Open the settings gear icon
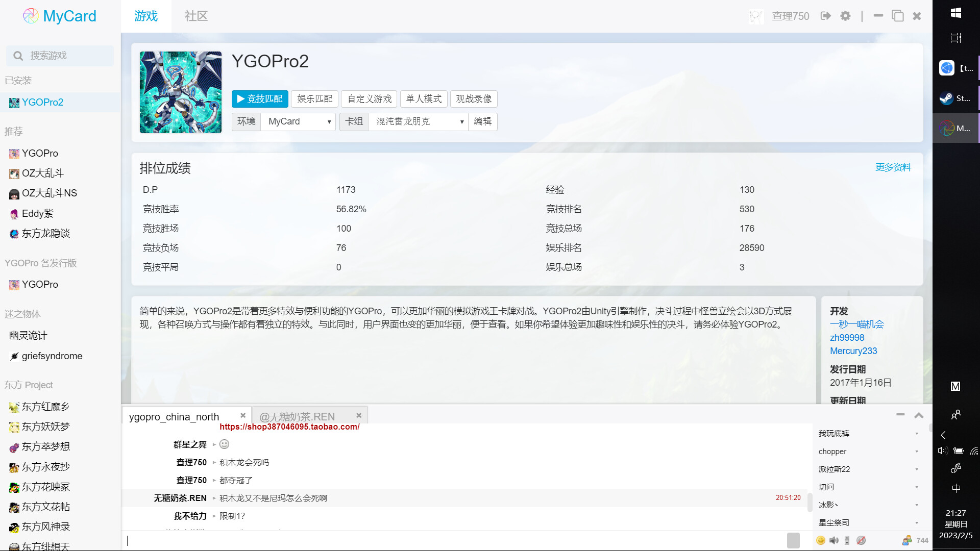 tap(845, 16)
